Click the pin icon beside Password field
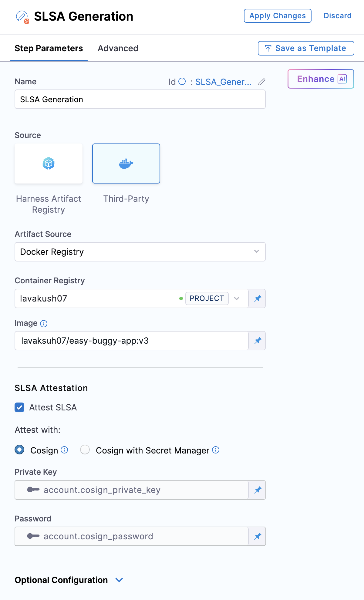The width and height of the screenshot is (364, 600). pos(258,536)
